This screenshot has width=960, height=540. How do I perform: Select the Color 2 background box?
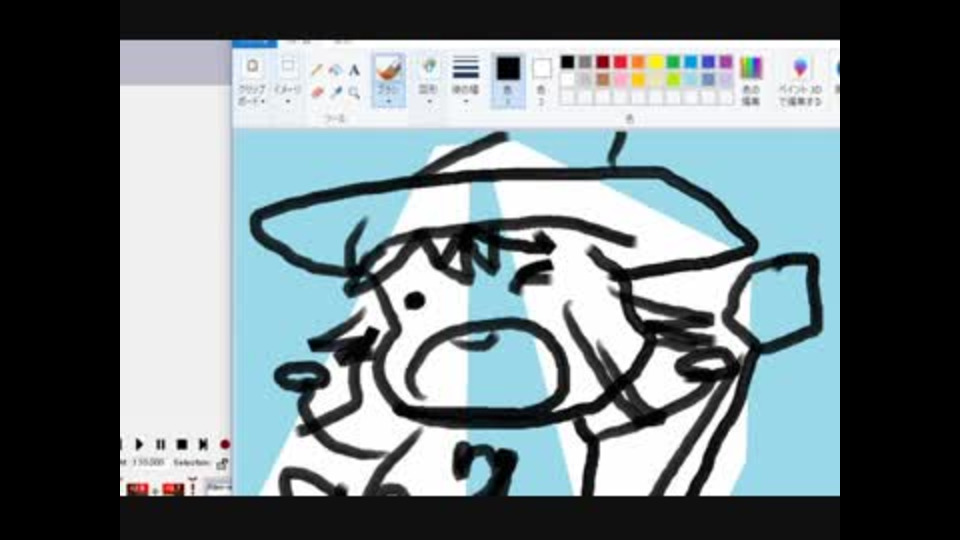point(541,81)
